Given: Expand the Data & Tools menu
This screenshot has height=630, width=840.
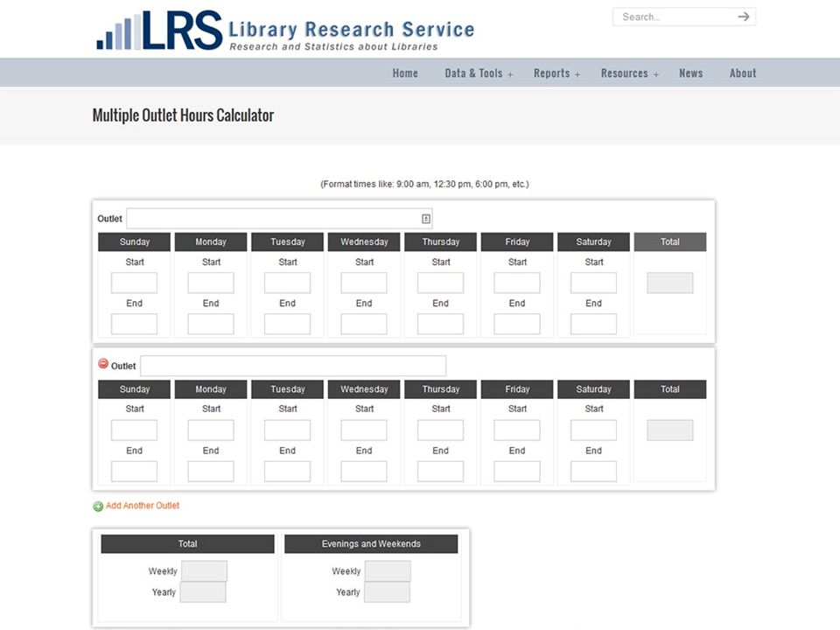Looking at the screenshot, I should tap(479, 73).
